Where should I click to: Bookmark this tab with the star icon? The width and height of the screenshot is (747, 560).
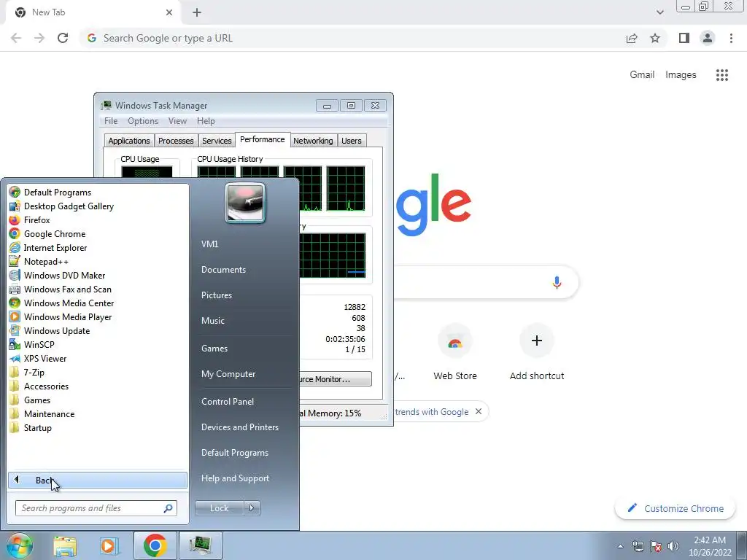coord(655,38)
